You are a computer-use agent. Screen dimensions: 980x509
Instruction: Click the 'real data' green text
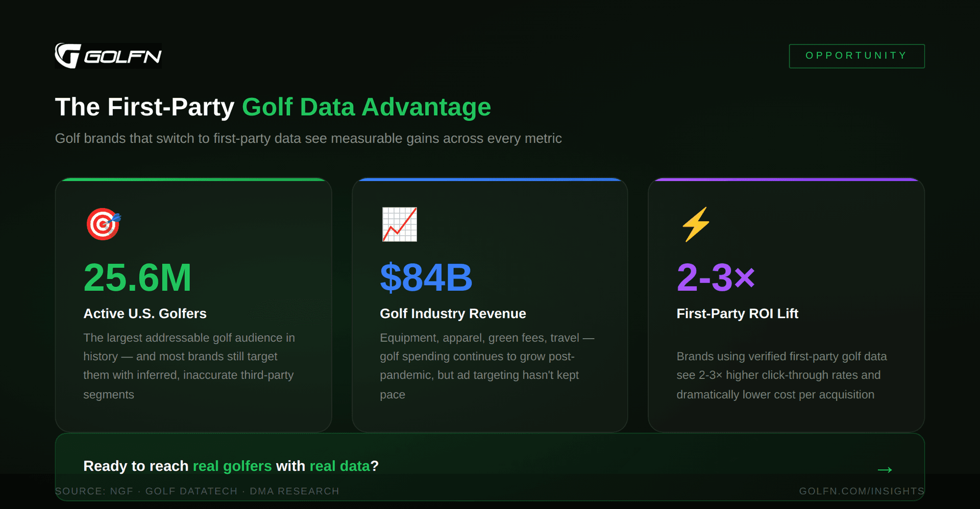point(340,466)
